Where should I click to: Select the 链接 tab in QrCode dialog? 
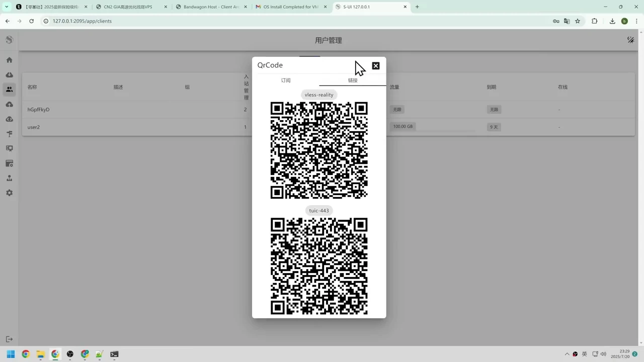click(353, 80)
